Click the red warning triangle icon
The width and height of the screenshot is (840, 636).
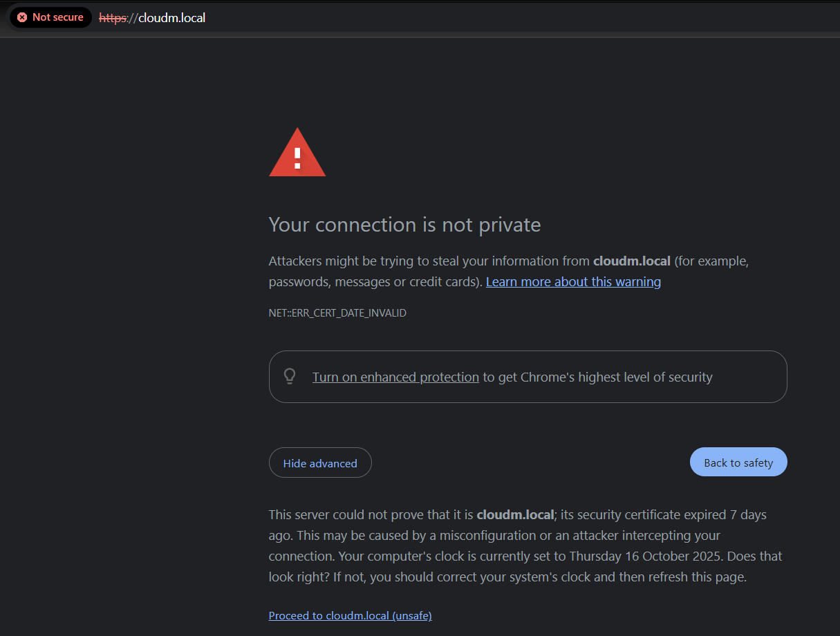[x=297, y=153]
